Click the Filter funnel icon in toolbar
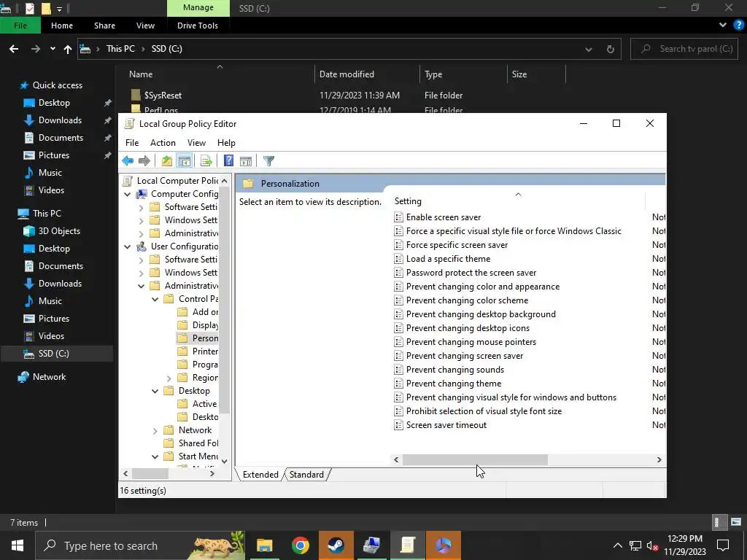This screenshot has height=560, width=747. point(268,161)
